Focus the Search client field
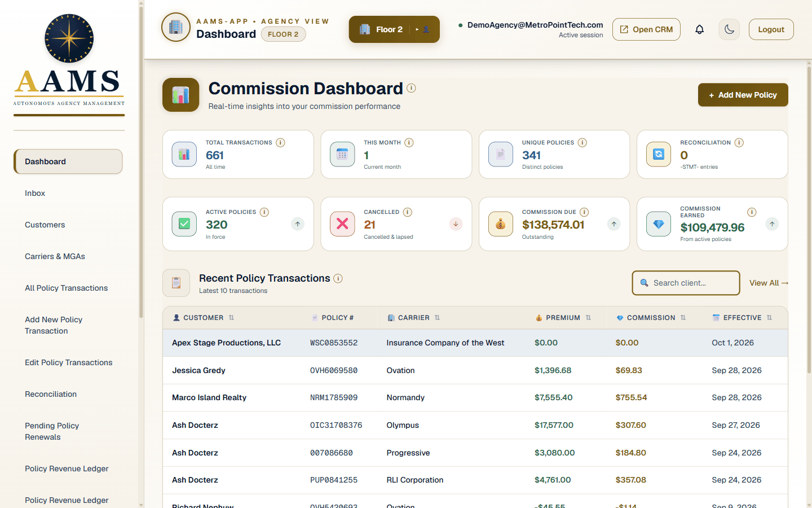The image size is (812, 508). click(x=686, y=283)
